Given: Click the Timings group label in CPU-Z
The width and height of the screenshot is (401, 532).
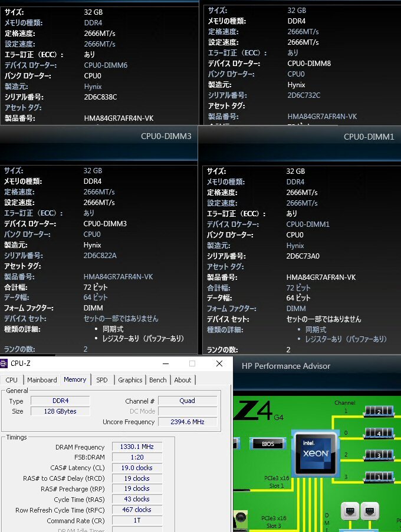Looking at the screenshot, I should pos(17,437).
